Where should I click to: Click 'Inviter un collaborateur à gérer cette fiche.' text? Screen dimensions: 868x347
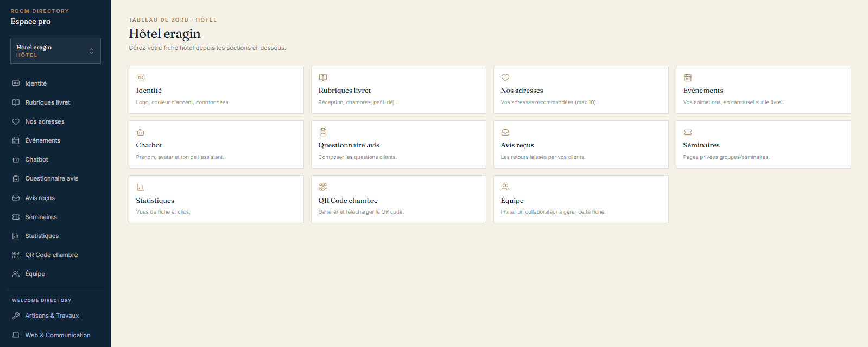553,212
